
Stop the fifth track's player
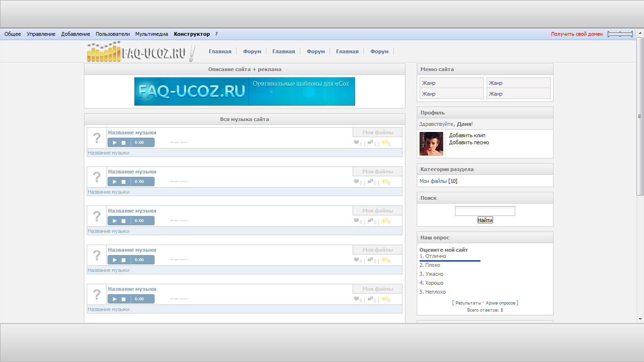tap(124, 299)
